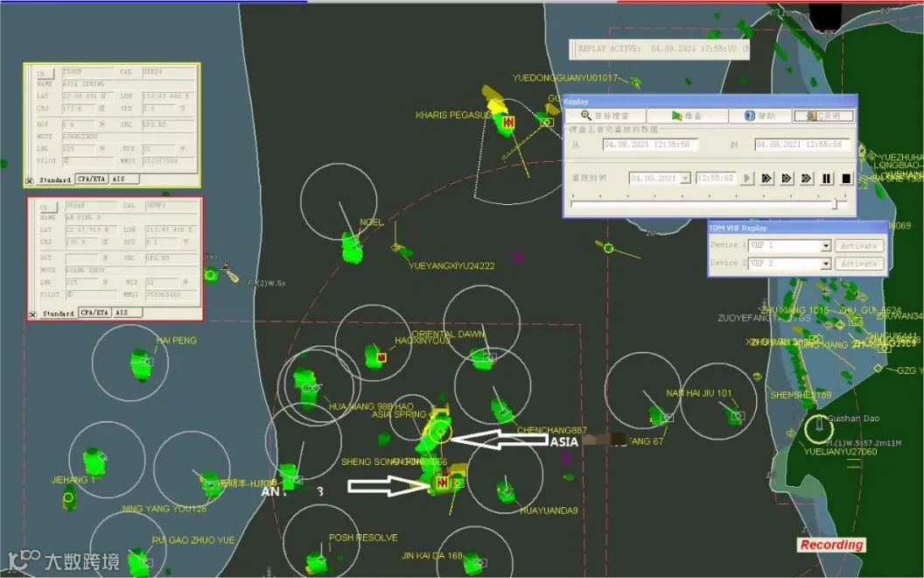Image resolution: width=924 pixels, height=578 pixels.
Task: Select the KHARIS PEGASUS red target symbol
Action: click(x=508, y=122)
